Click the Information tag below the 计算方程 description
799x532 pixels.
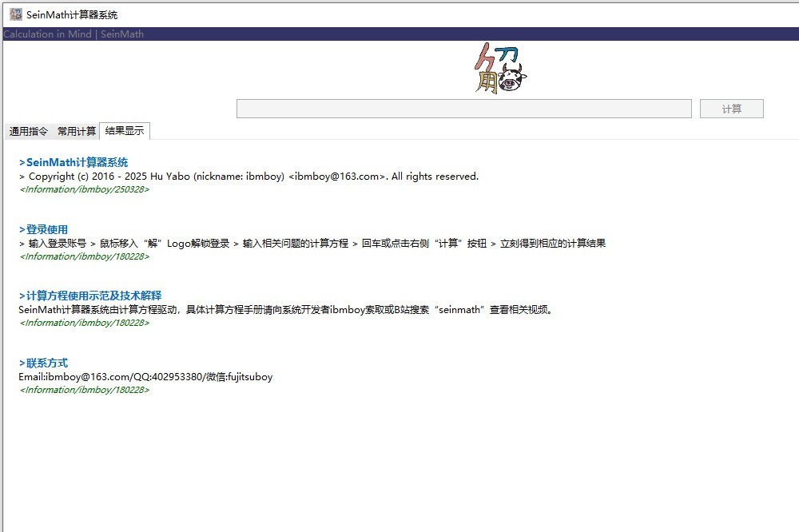[x=84, y=323]
